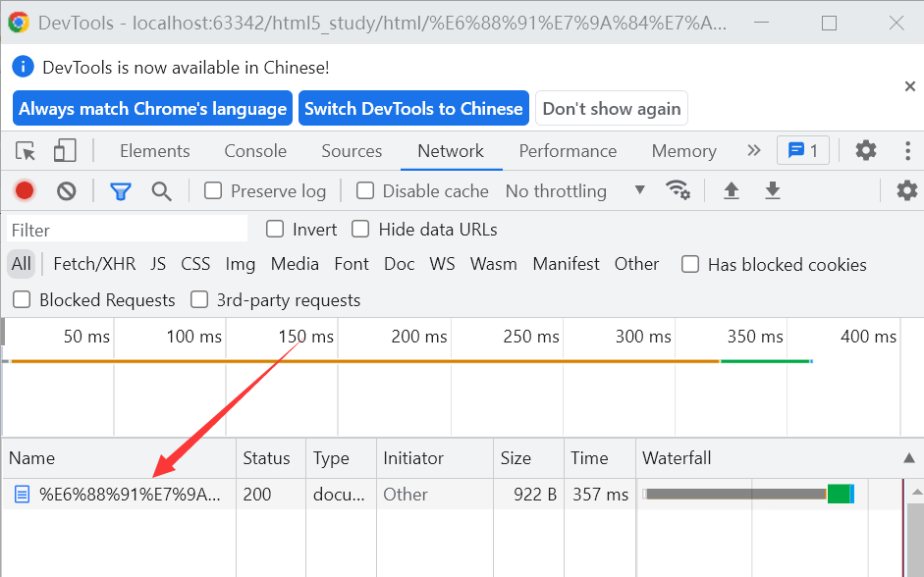Image resolution: width=924 pixels, height=577 pixels.
Task: Export HAR file
Action: click(x=773, y=191)
